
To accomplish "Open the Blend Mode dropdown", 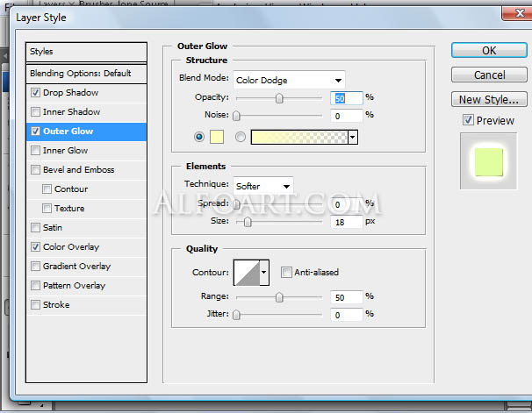I will (289, 81).
